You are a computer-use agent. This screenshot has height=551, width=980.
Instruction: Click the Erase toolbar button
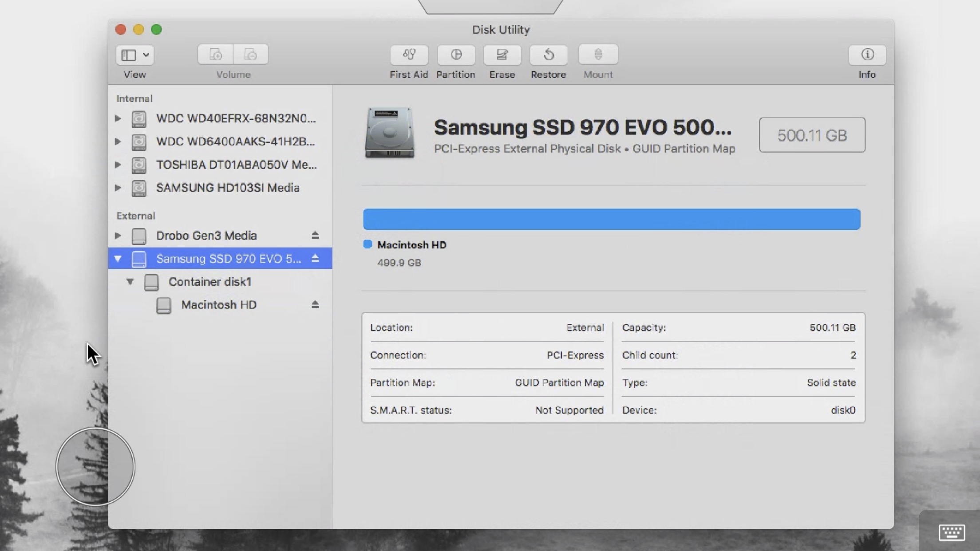click(x=502, y=55)
